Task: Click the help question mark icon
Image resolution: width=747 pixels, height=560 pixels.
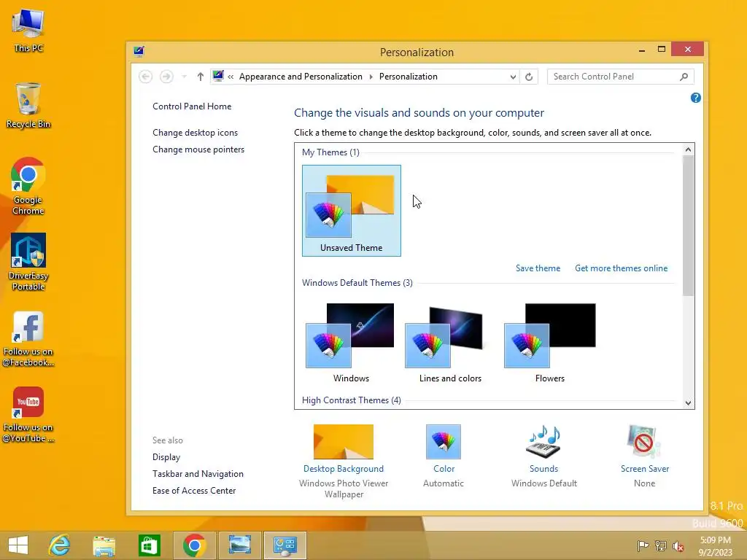Action: click(x=695, y=98)
